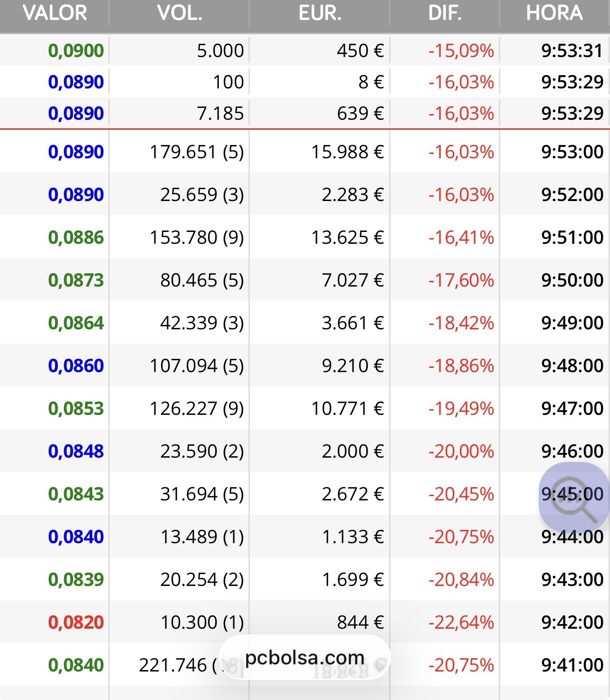
Task: Click the EUR. column header
Action: (x=320, y=13)
